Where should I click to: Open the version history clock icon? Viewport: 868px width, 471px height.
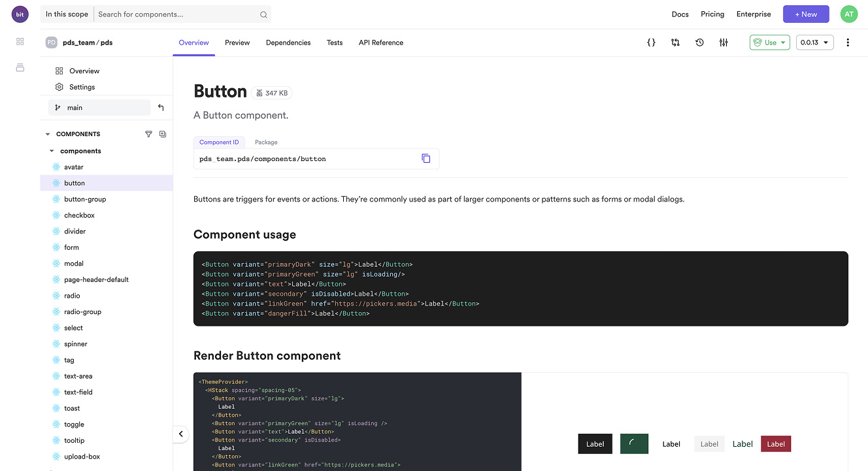click(699, 43)
